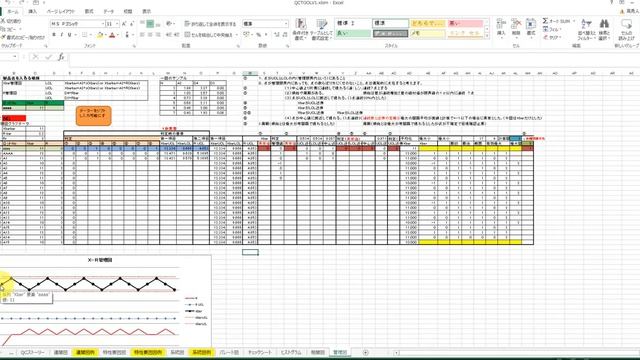Click the Decrease Font Size icon
This screenshot has width=640, height=360.
click(132, 24)
